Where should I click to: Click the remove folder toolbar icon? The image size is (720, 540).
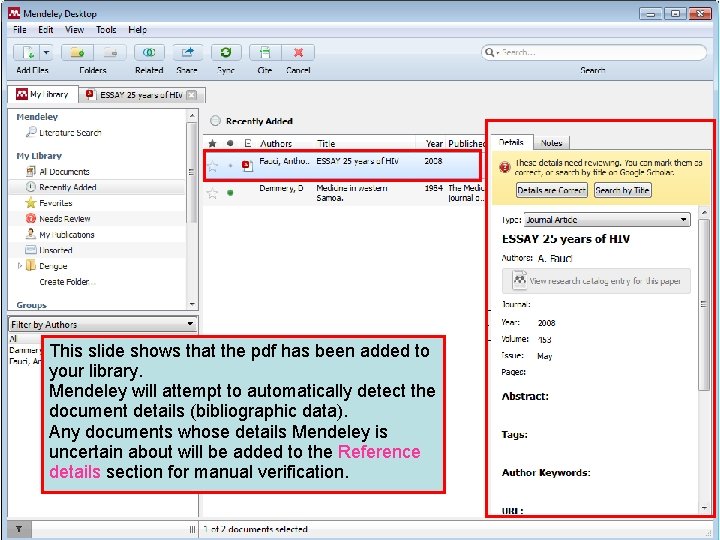click(110, 53)
